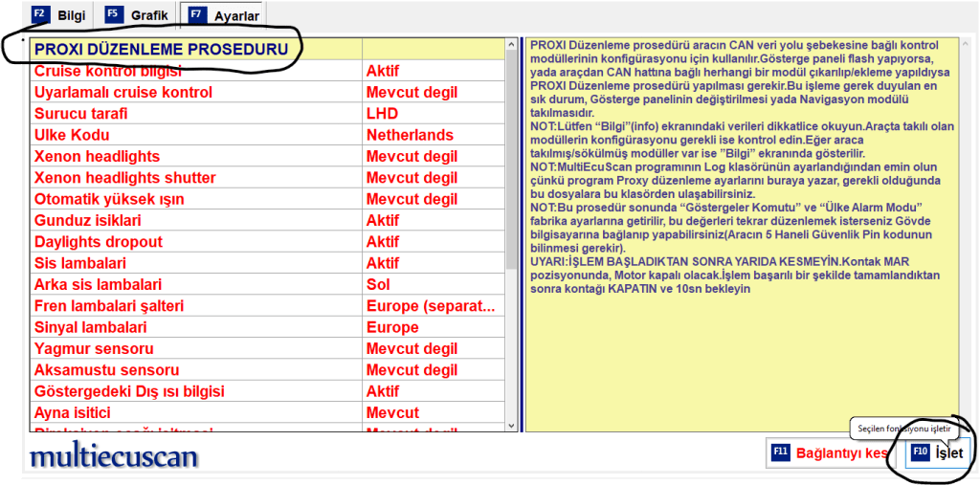Click the Netherlands value cell
The height and width of the screenshot is (485, 980).
coord(410,135)
